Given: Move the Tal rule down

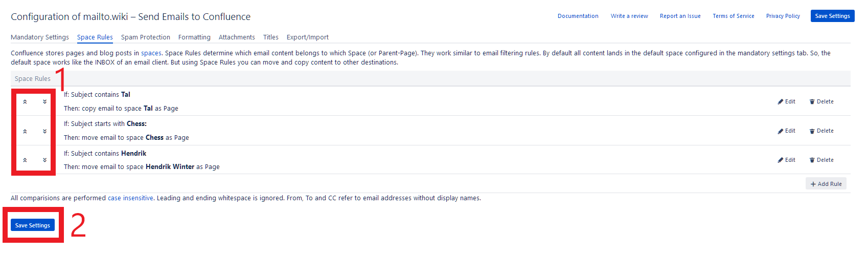Looking at the screenshot, I should coord(44,101).
